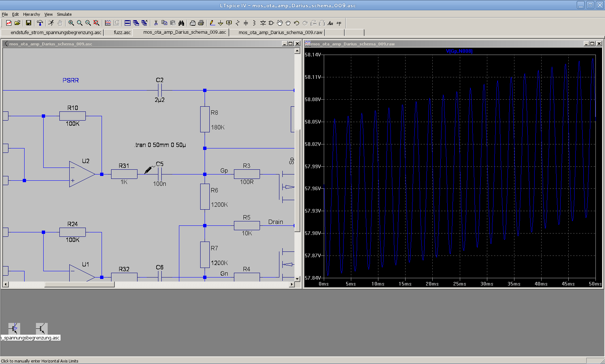Place a Diode from the toolbar
Image resolution: width=605 pixels, height=364 pixels.
(263, 23)
